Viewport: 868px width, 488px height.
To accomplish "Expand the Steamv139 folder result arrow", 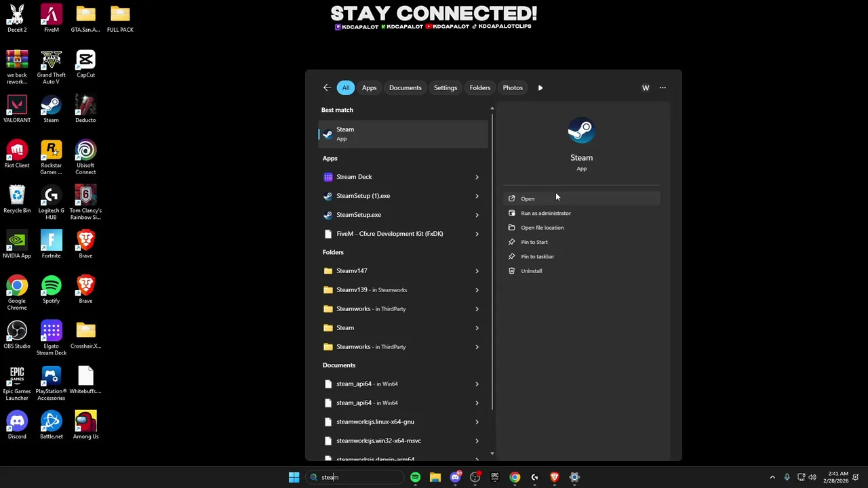I will [477, 289].
